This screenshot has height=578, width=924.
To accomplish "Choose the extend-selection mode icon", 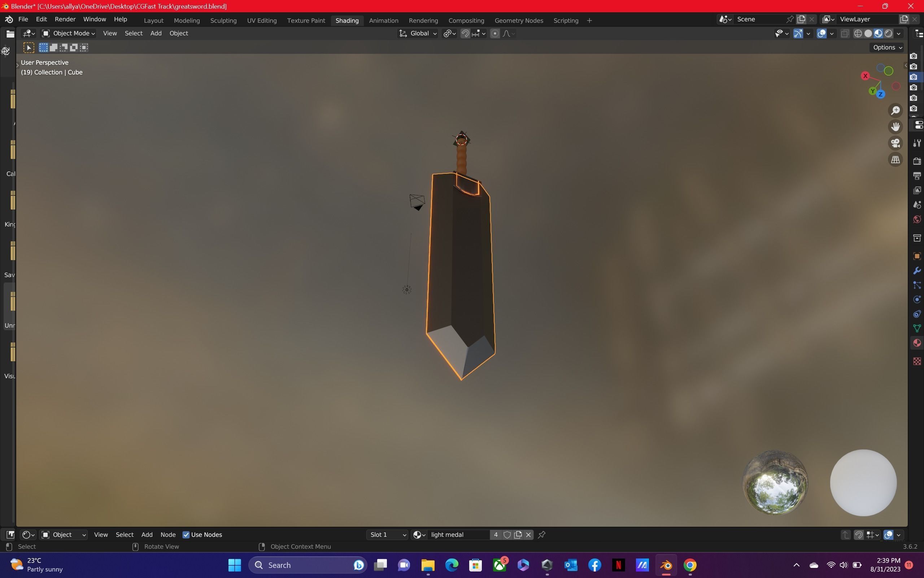I will 53,47.
